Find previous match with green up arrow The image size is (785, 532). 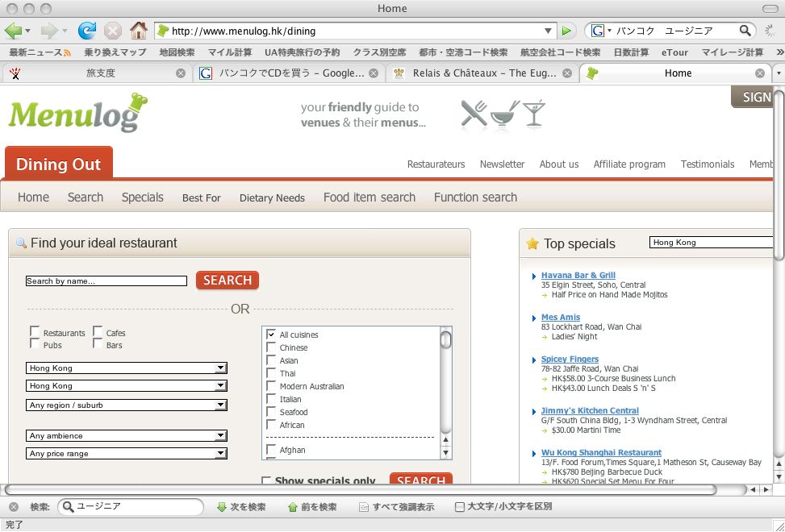coord(293,507)
